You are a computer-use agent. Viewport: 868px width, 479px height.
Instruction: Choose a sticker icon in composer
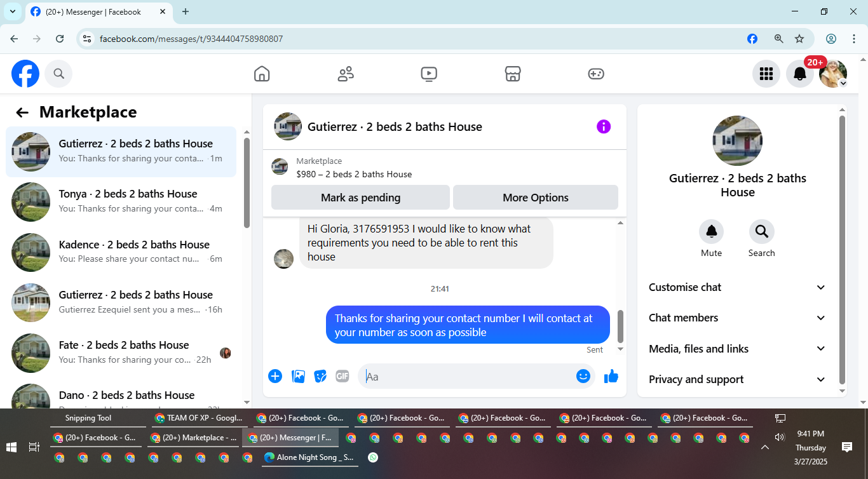(x=320, y=376)
